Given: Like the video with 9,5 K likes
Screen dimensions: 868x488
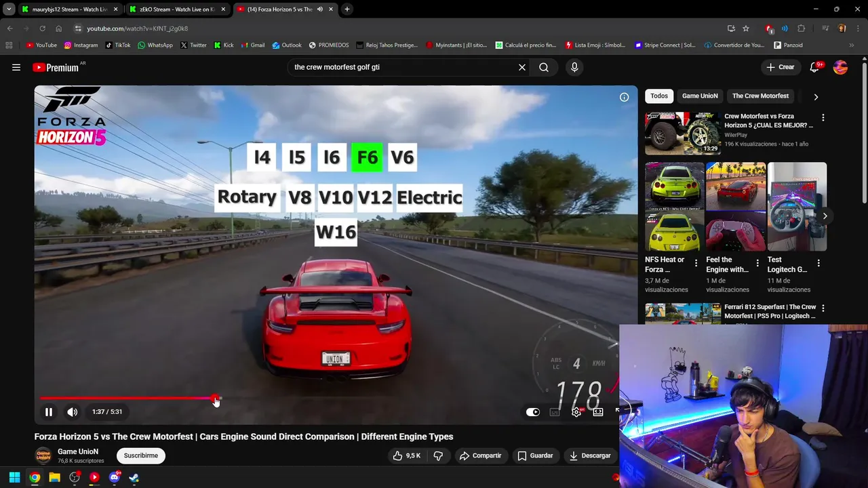Looking at the screenshot, I should pyautogui.click(x=407, y=455).
